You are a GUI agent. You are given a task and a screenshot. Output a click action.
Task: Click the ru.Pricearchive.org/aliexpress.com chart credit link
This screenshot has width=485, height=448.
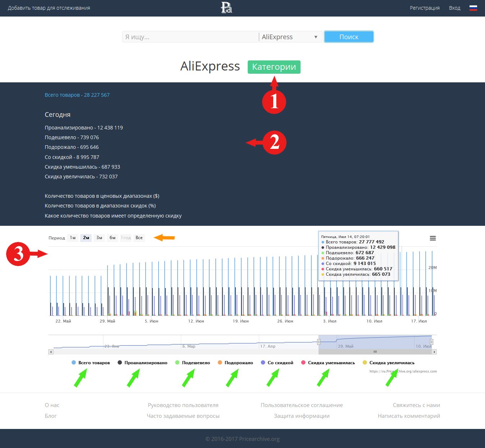[x=403, y=371]
